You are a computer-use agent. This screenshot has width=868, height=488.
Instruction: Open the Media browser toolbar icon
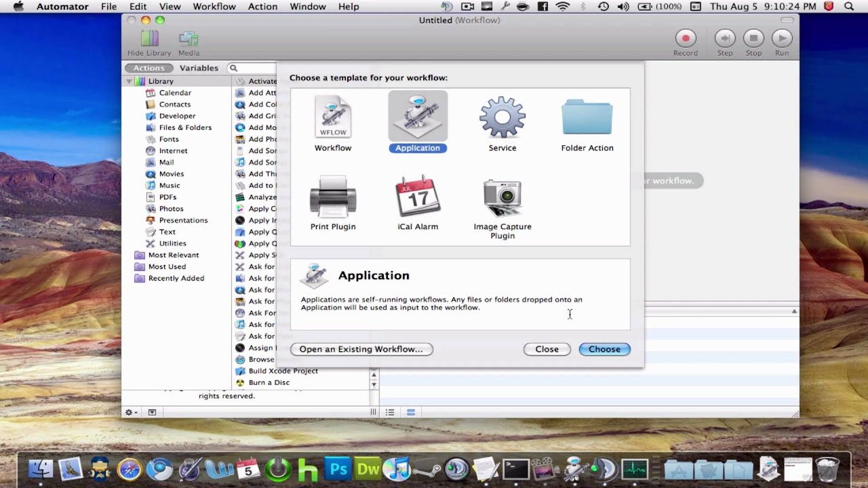click(x=189, y=39)
